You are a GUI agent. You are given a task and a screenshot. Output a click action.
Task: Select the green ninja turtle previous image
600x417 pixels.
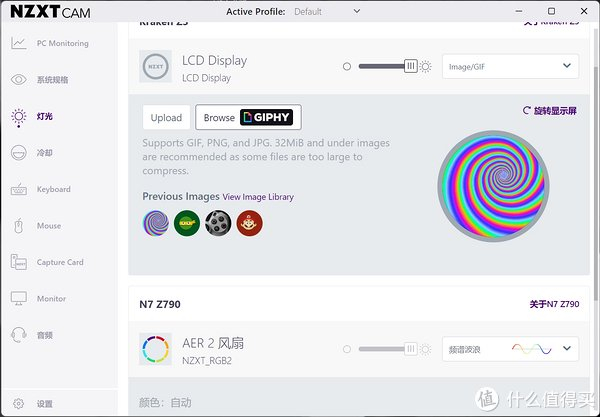187,223
